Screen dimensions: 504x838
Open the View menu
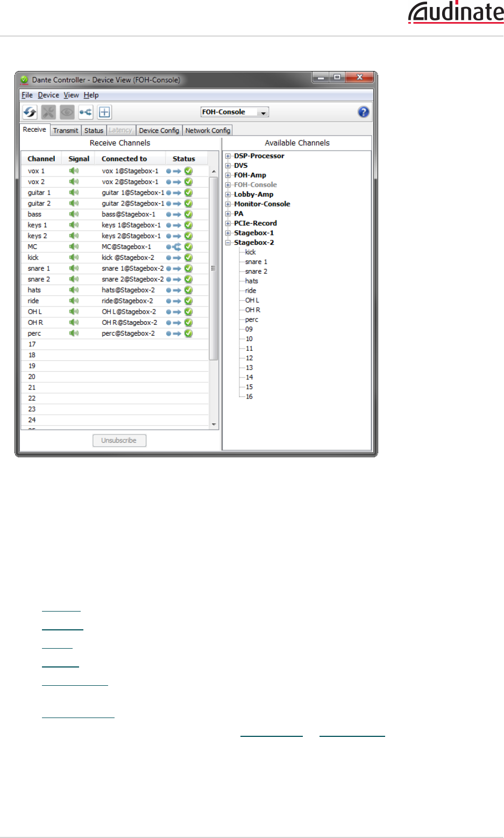click(71, 95)
